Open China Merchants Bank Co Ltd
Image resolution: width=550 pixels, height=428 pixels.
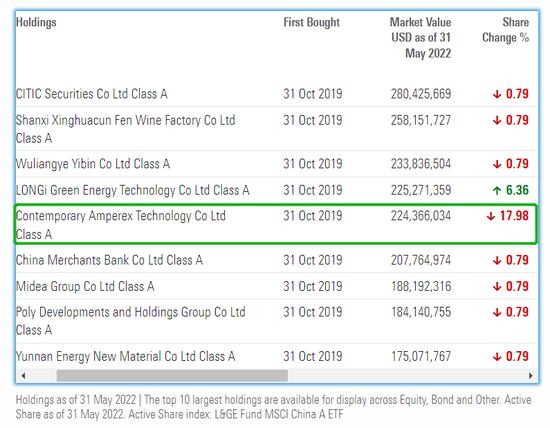coord(109,260)
